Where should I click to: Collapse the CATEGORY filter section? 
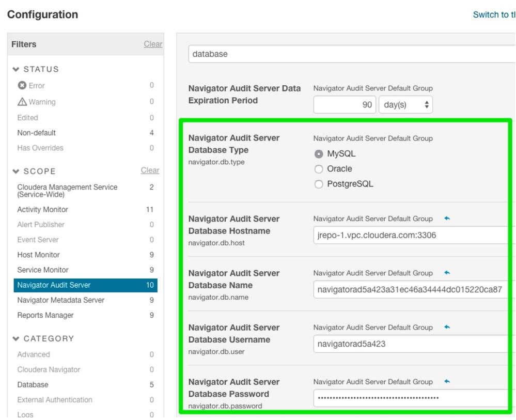pyautogui.click(x=16, y=338)
